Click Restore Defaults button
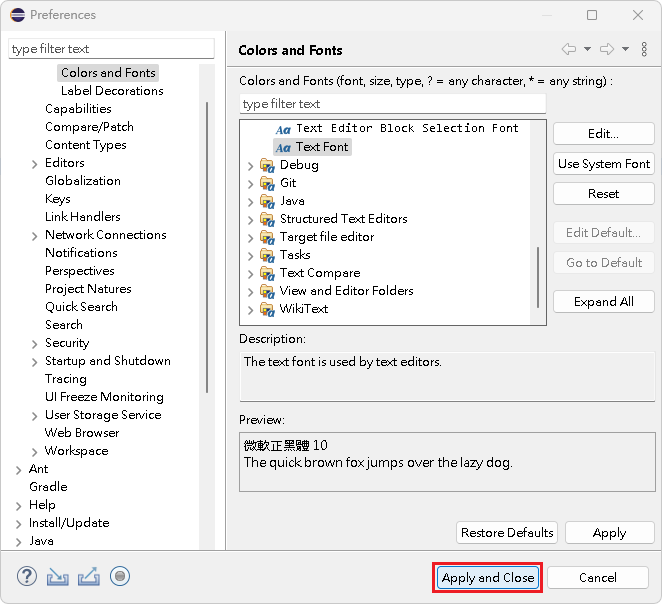 (507, 533)
